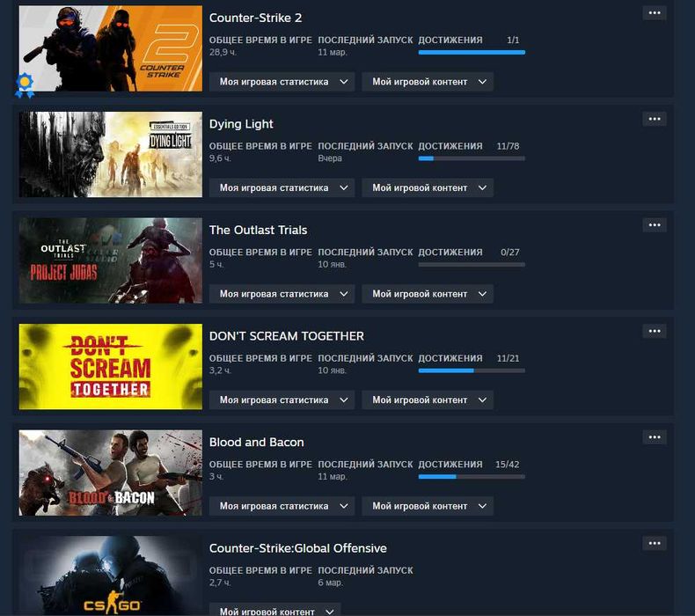Click the Counter-Strike 2 cover image
Screen dimensions: 695x616
pyautogui.click(x=110, y=48)
